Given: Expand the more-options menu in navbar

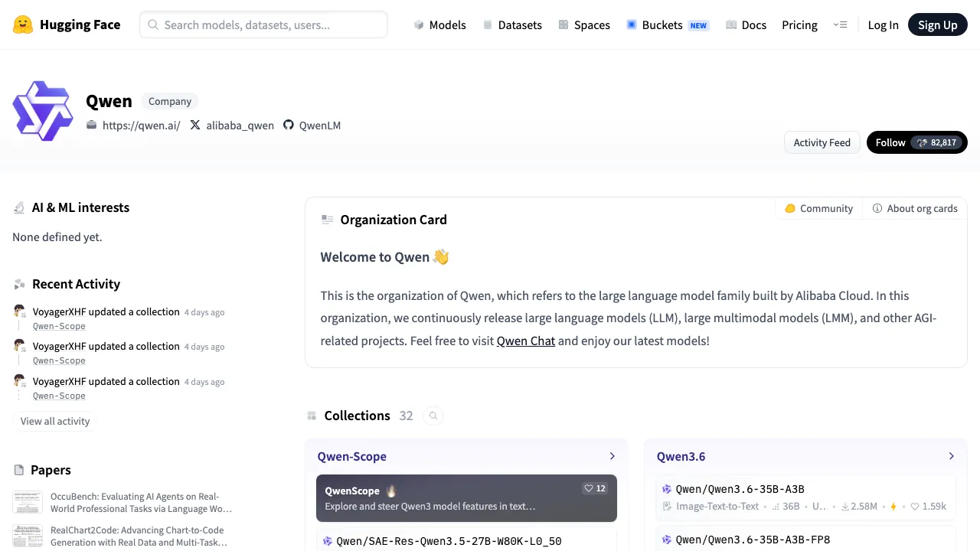Looking at the screenshot, I should coord(840,24).
